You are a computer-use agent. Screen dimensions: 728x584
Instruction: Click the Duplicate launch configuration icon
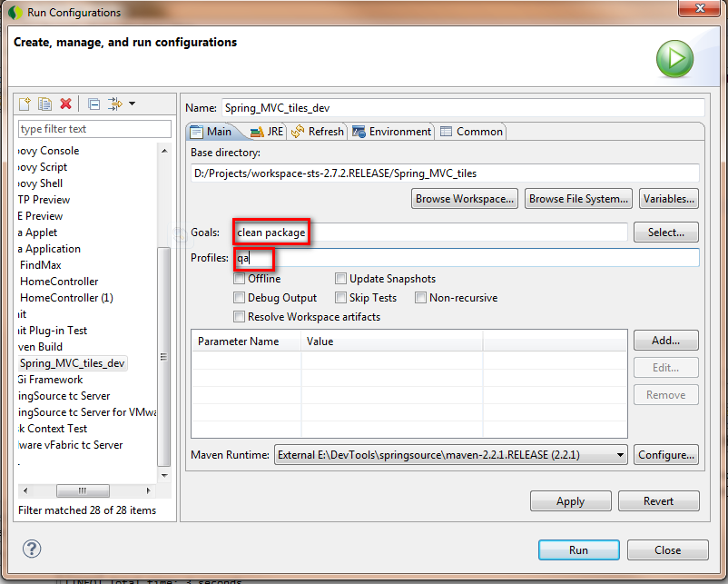[x=45, y=104]
